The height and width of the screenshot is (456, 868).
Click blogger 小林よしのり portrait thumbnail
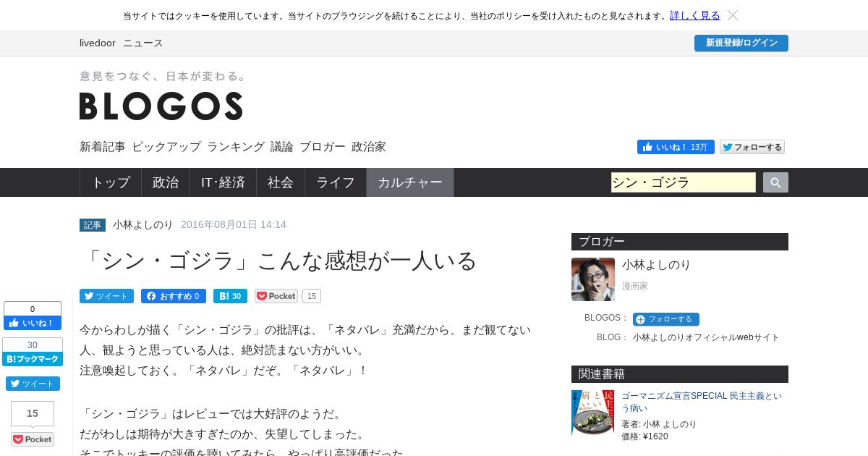[593, 279]
